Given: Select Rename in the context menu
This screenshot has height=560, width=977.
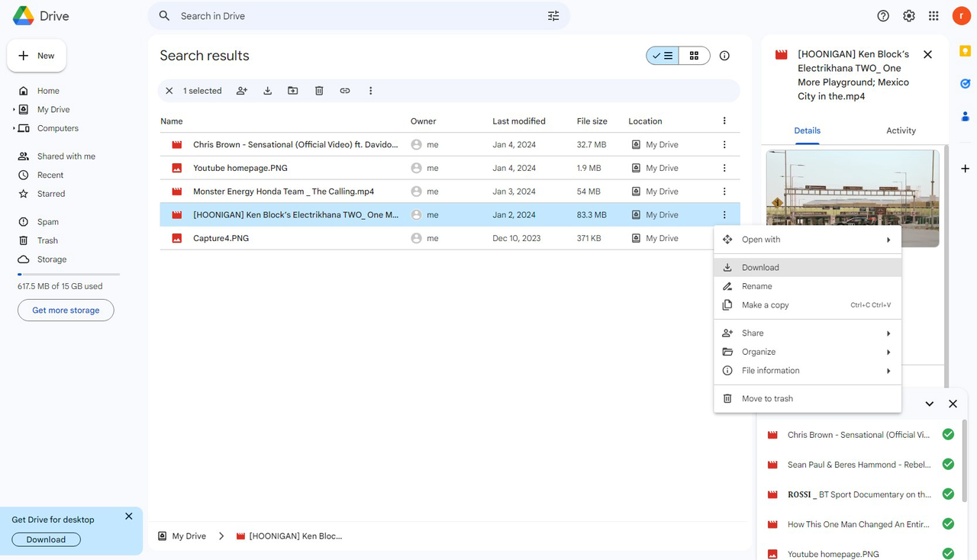Looking at the screenshot, I should click(x=756, y=286).
